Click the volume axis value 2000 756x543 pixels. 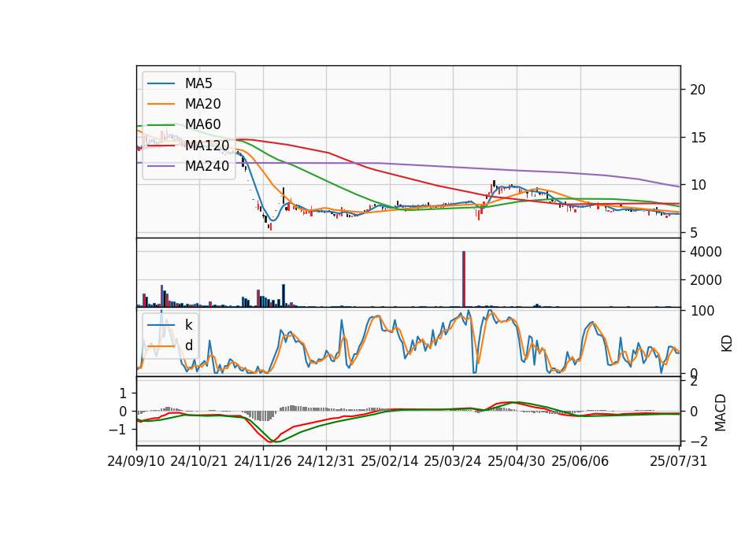coord(706,280)
